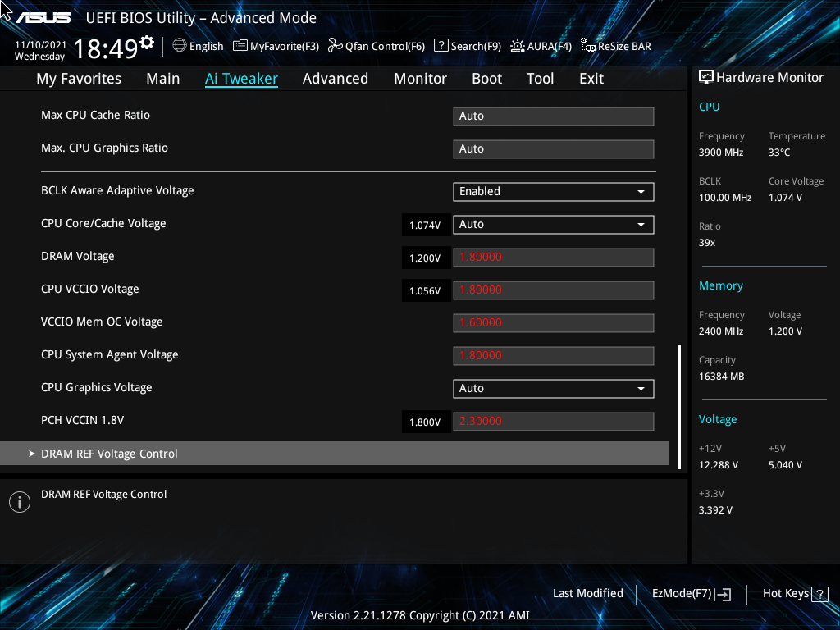Click the 1.800V value beside PCH VCCIN

pos(425,422)
